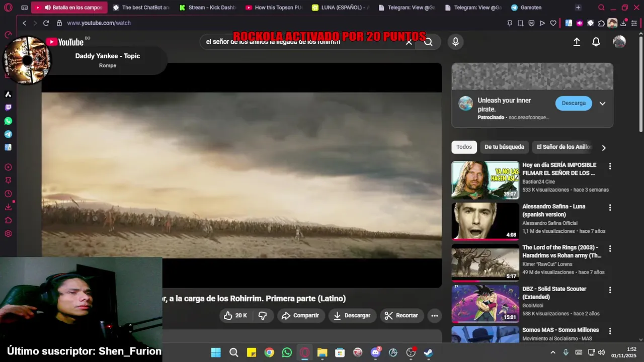Click the red tab search magnifier

[x=601, y=8]
